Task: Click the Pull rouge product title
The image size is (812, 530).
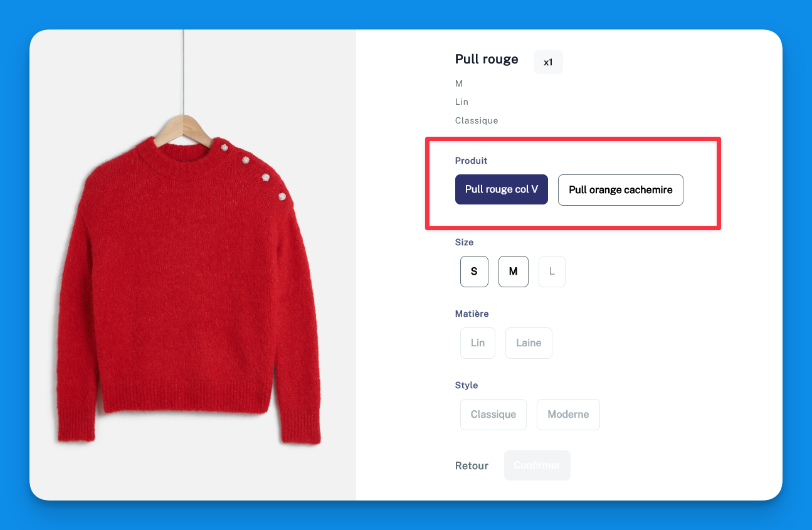Action: click(x=487, y=60)
